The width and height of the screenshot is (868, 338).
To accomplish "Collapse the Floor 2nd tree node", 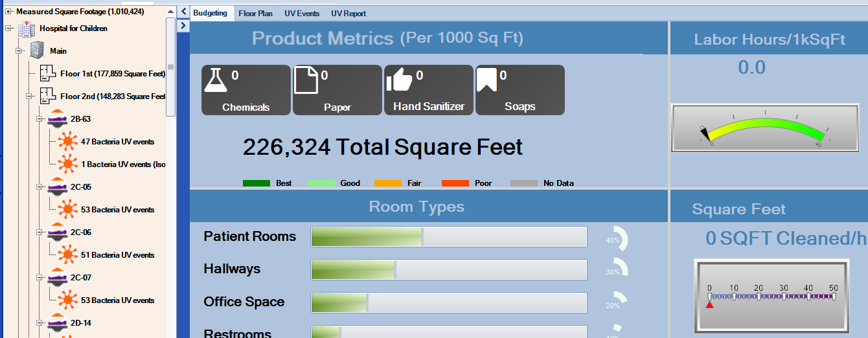I will click(29, 96).
